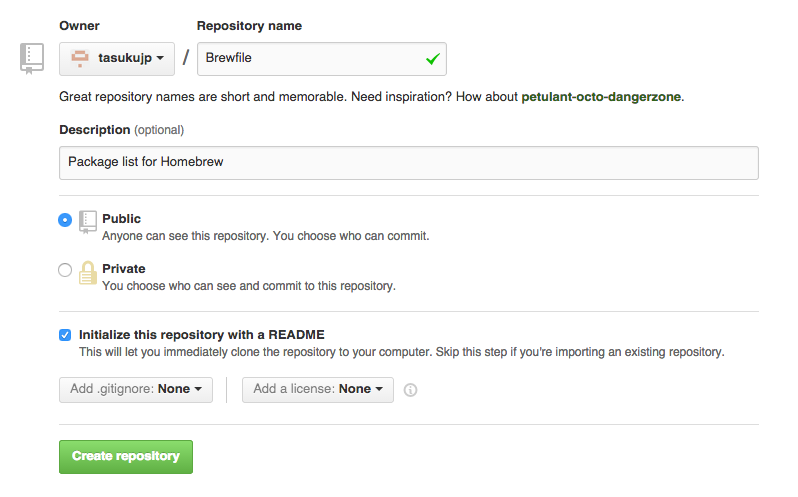Click the Private label text
Image resolution: width=798 pixels, height=497 pixels.
coord(124,269)
